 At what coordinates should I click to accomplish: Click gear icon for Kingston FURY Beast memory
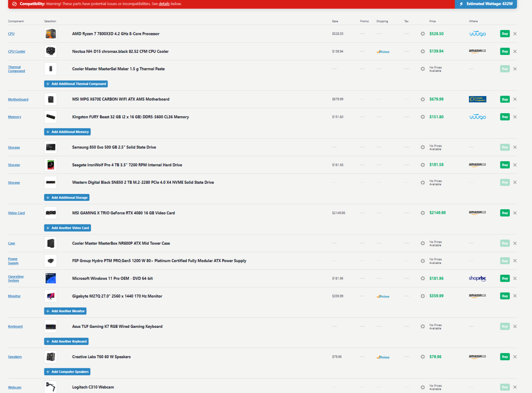(423, 117)
